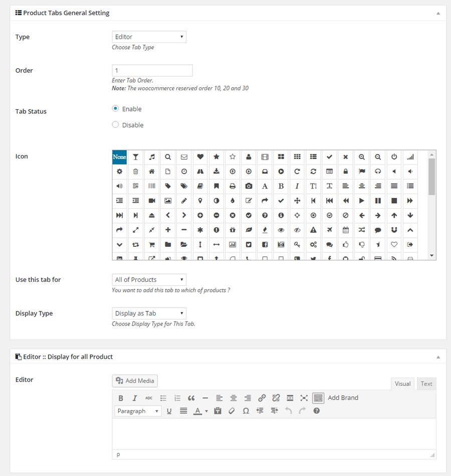Insert a link using the chain icon
This screenshot has width=451, height=476.
tap(262, 398)
